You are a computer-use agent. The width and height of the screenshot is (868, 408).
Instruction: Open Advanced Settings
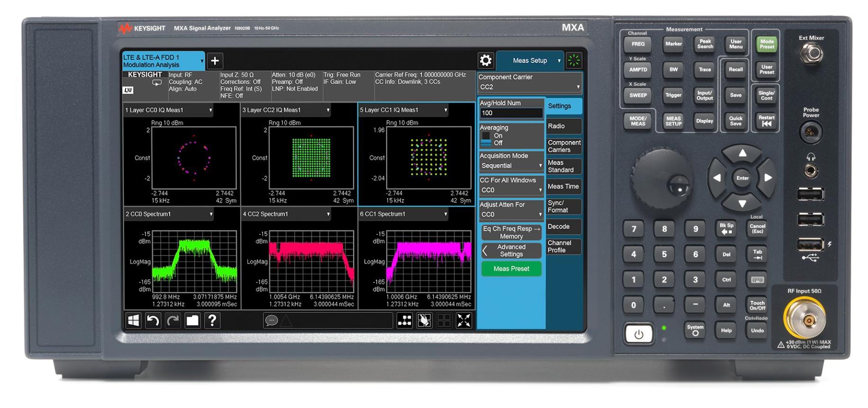pyautogui.click(x=511, y=250)
